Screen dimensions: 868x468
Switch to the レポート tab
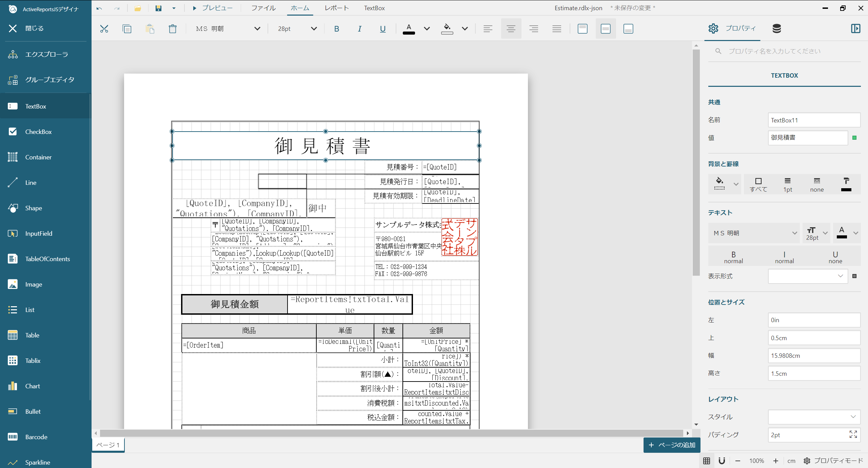tap(337, 8)
